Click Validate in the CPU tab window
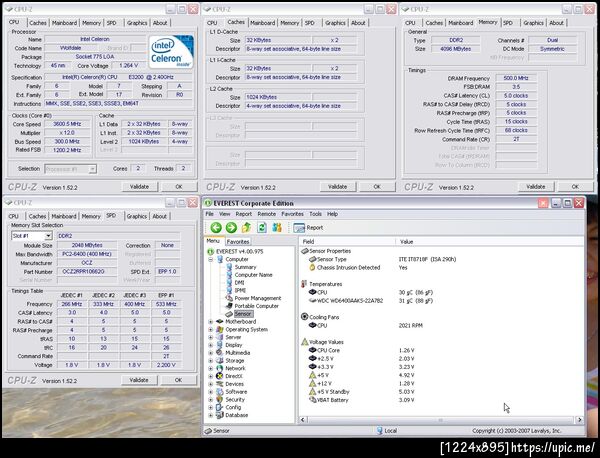This screenshot has height=458, width=600. 139,187
